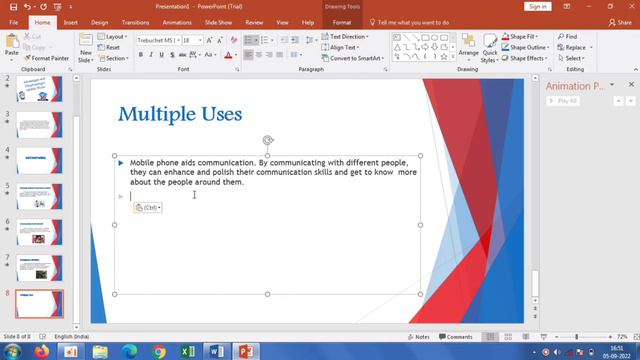This screenshot has height=360, width=640.
Task: Undo the last action
Action: pyautogui.click(x=27, y=7)
